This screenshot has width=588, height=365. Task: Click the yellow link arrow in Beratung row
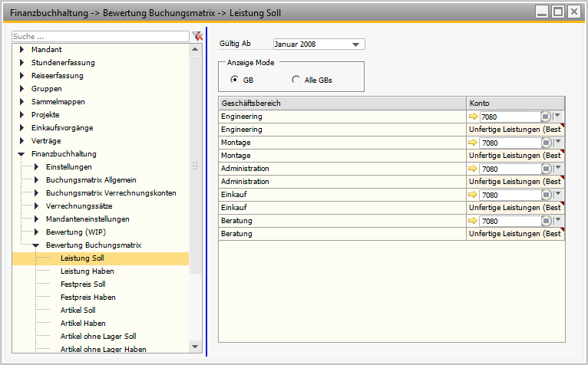tap(473, 221)
